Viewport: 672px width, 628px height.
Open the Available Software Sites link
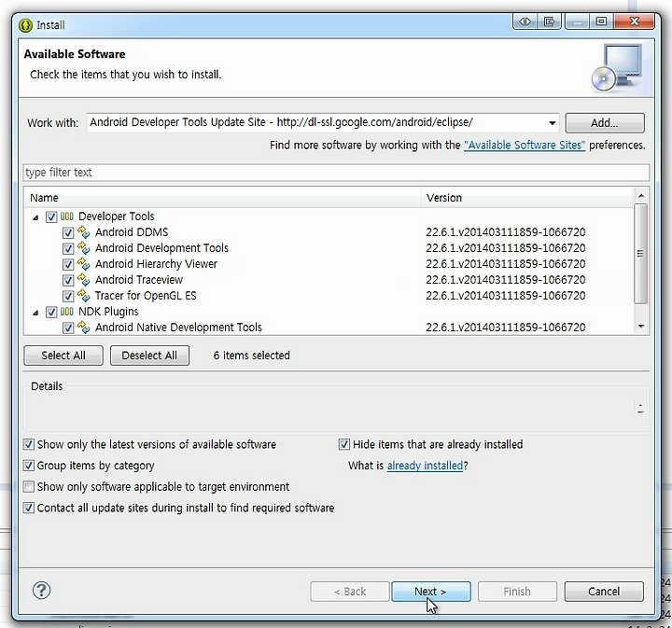(525, 146)
